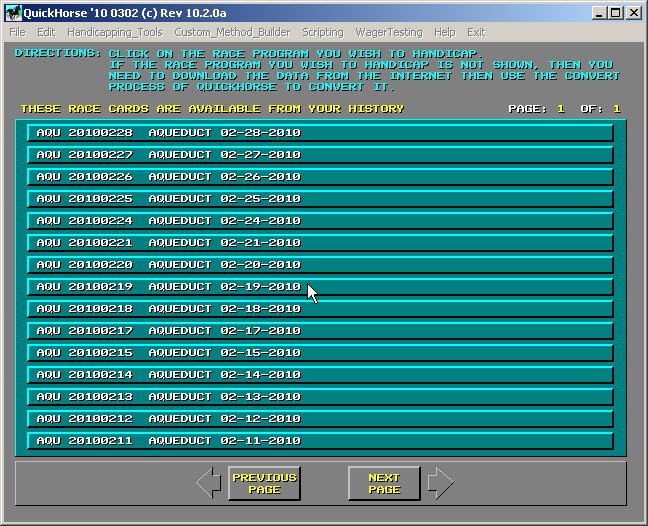Open the Edit menu
Screen dimensions: 648x526
tap(46, 33)
